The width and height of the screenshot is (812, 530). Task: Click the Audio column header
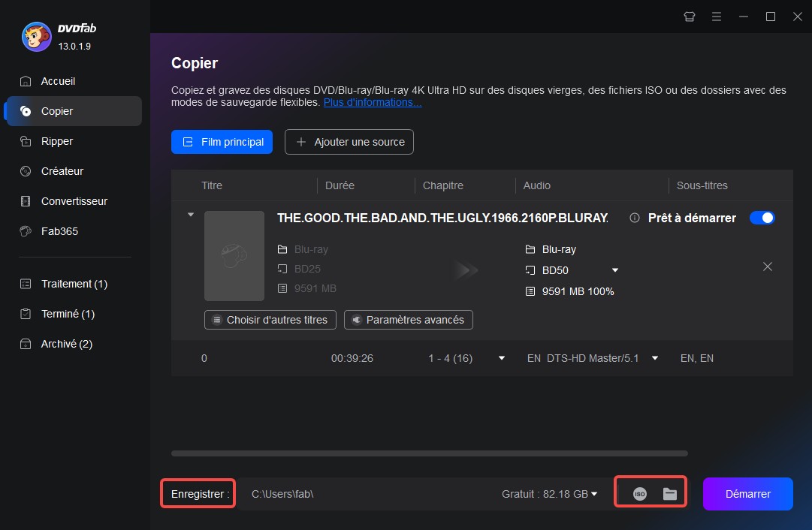pyautogui.click(x=536, y=185)
